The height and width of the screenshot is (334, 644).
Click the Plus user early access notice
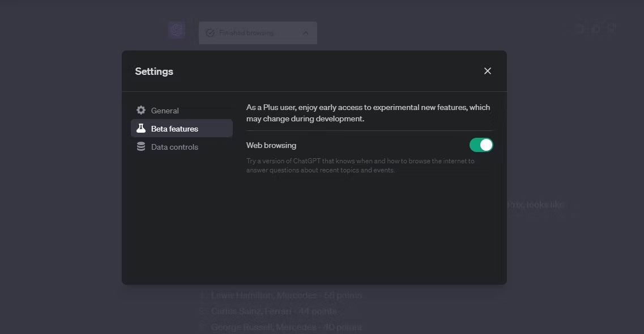click(368, 113)
